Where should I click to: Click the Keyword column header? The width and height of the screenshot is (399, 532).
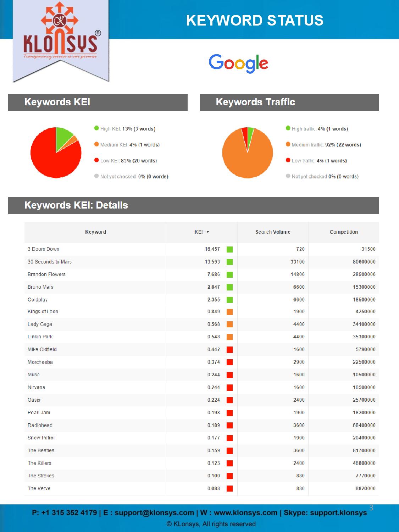95,232
